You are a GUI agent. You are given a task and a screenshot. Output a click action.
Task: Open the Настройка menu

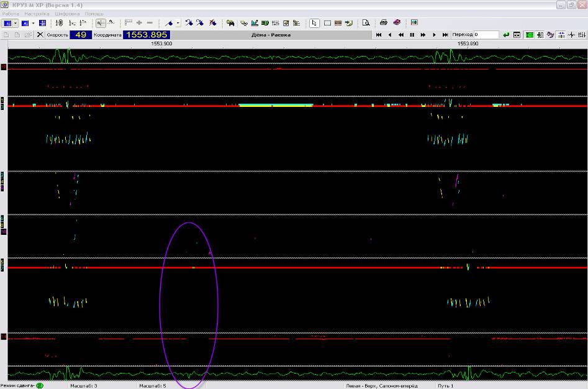tap(37, 13)
